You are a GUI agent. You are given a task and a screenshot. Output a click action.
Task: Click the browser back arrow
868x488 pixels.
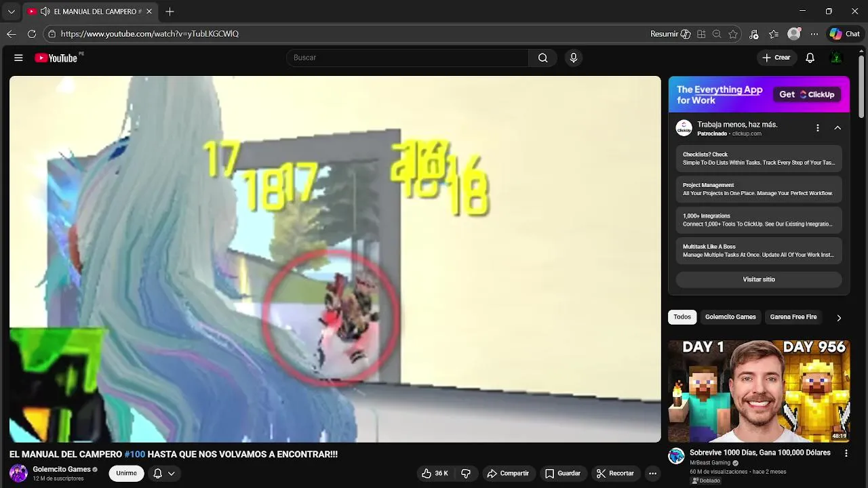click(x=12, y=34)
